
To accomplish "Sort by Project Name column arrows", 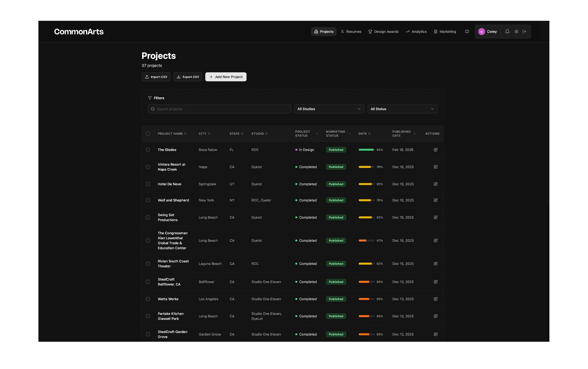I will 185,133.
